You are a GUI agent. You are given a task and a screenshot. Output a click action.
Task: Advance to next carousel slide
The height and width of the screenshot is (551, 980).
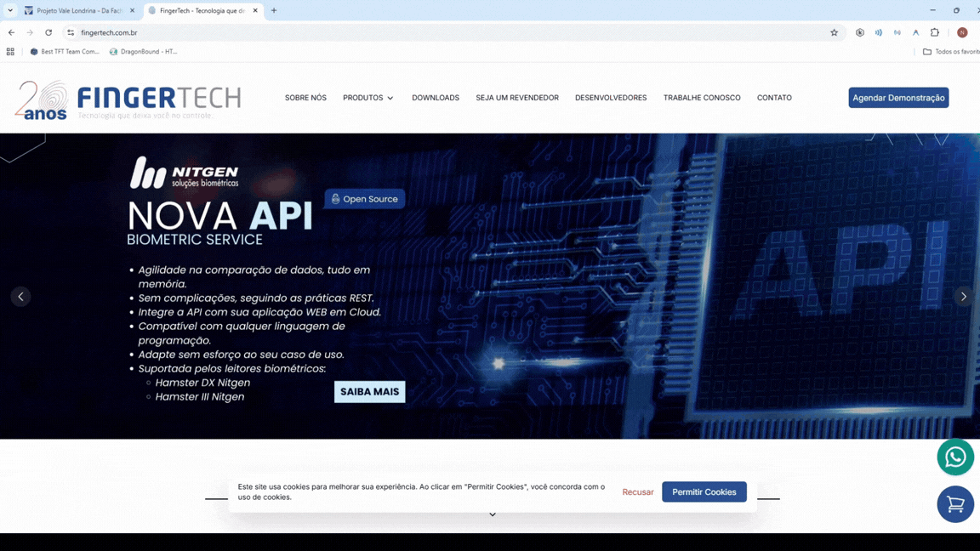(963, 297)
